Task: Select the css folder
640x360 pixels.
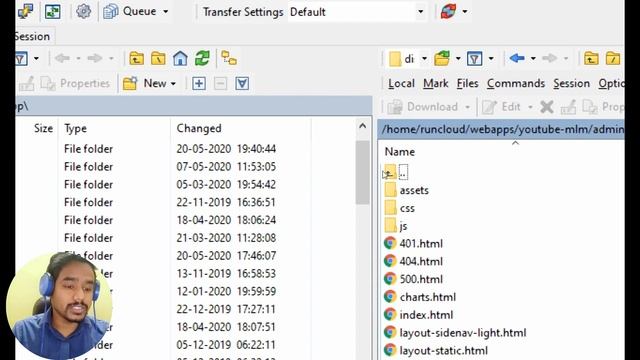Action: pyautogui.click(x=400, y=209)
